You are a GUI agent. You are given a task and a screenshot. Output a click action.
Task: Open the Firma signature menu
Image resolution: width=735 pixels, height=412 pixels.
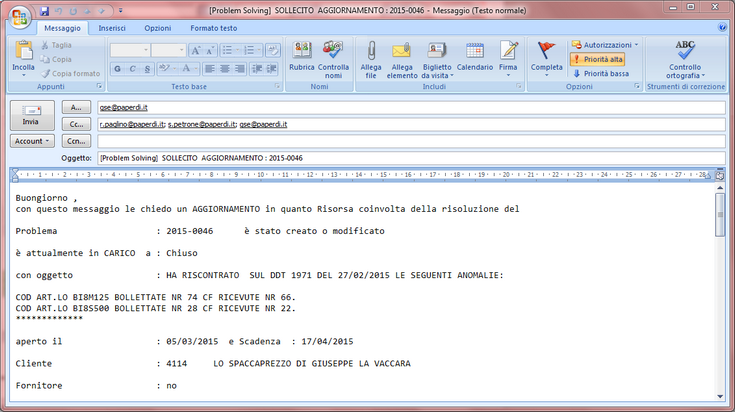[508, 60]
